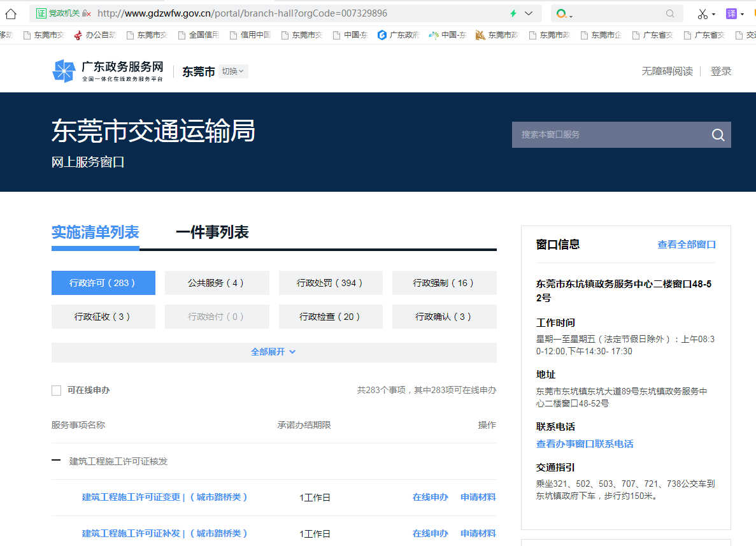Click 在线申办 for 施工许可证变更 row
The width and height of the screenshot is (756, 546).
[430, 498]
